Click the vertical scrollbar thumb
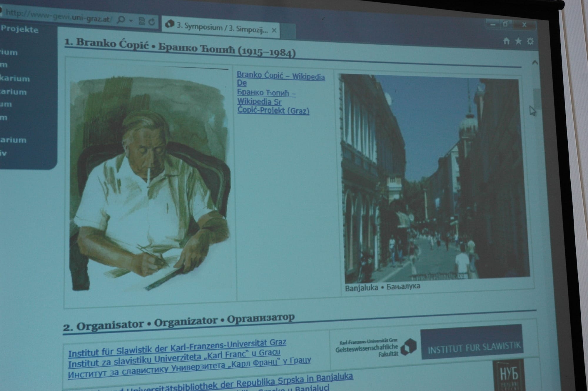This screenshot has height=391, width=588. (537, 99)
